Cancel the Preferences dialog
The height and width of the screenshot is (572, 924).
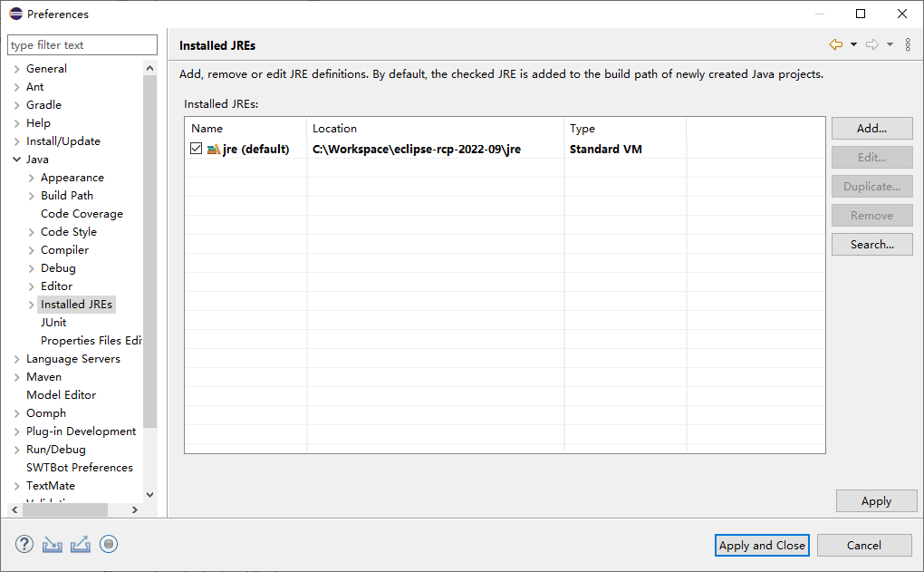(x=864, y=546)
